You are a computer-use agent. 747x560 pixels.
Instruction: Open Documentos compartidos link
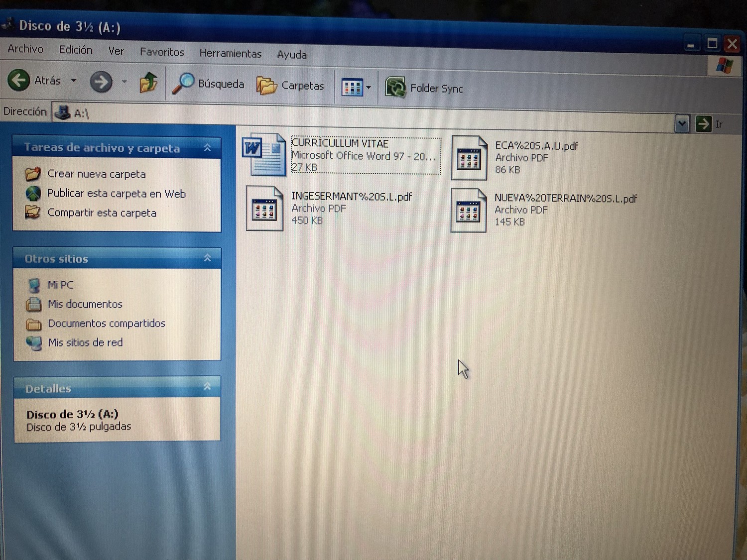click(x=107, y=324)
